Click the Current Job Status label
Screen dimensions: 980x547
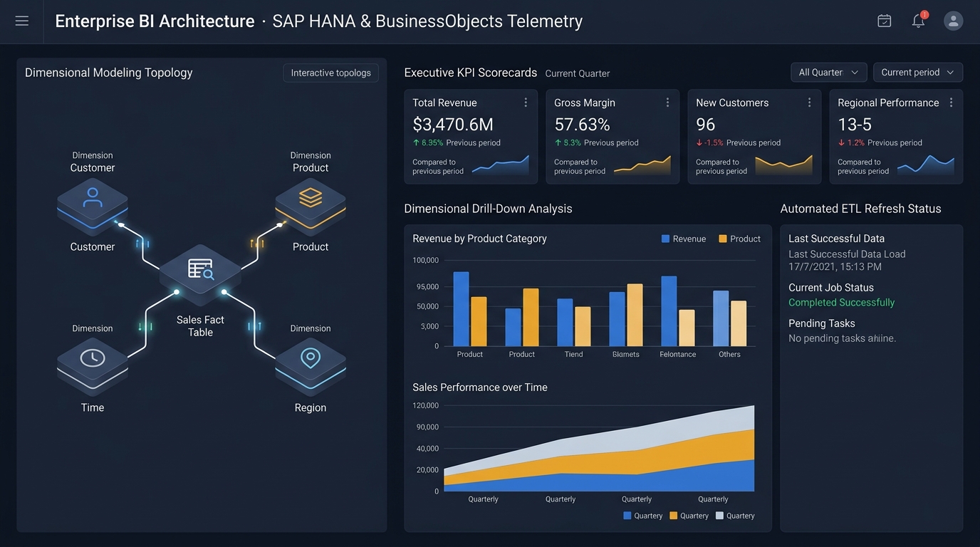point(831,288)
